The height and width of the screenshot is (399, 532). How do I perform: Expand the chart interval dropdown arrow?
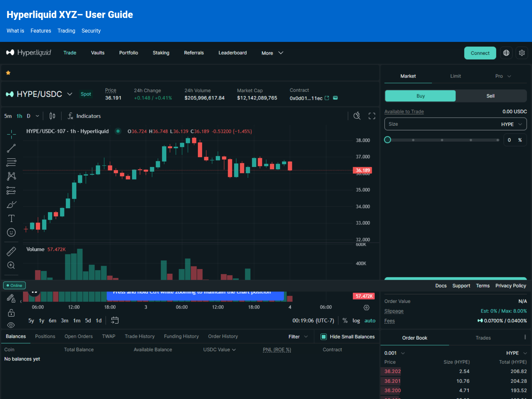pyautogui.click(x=37, y=116)
